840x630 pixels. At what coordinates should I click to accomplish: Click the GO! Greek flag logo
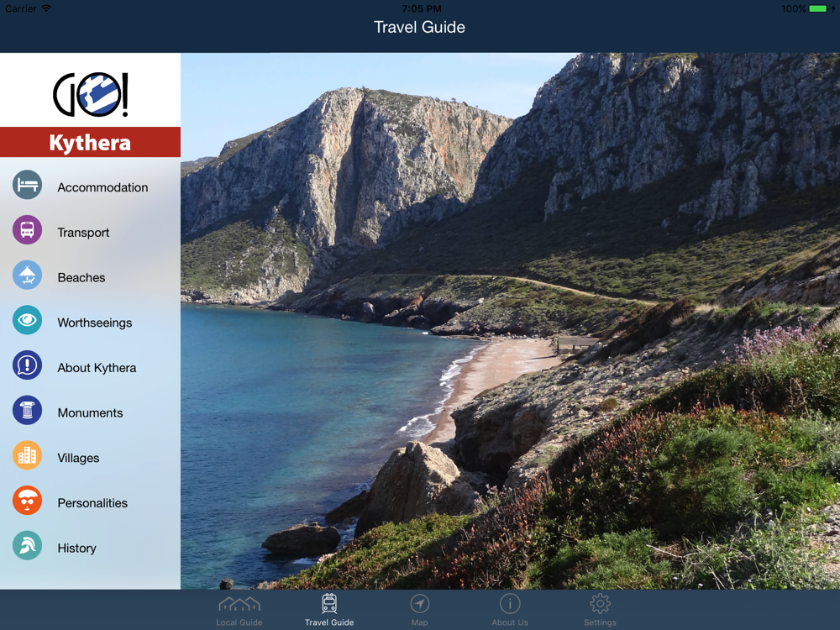click(91, 95)
